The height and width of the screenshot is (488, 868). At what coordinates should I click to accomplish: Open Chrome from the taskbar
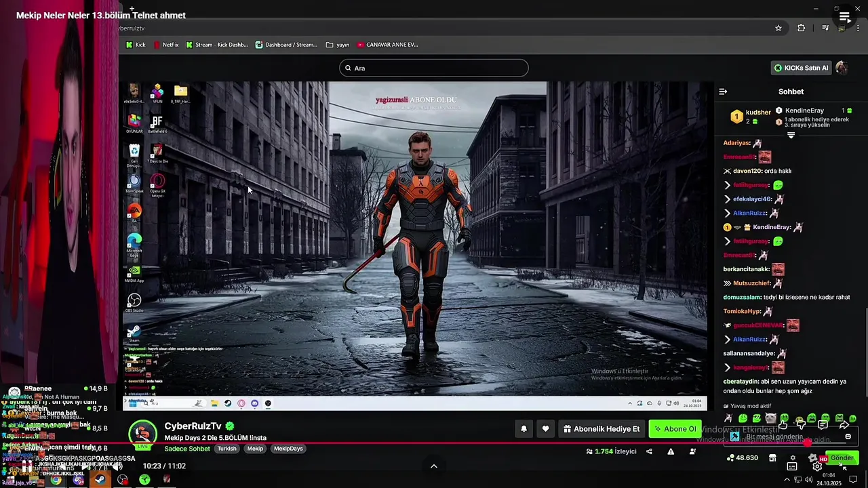pos(56,480)
